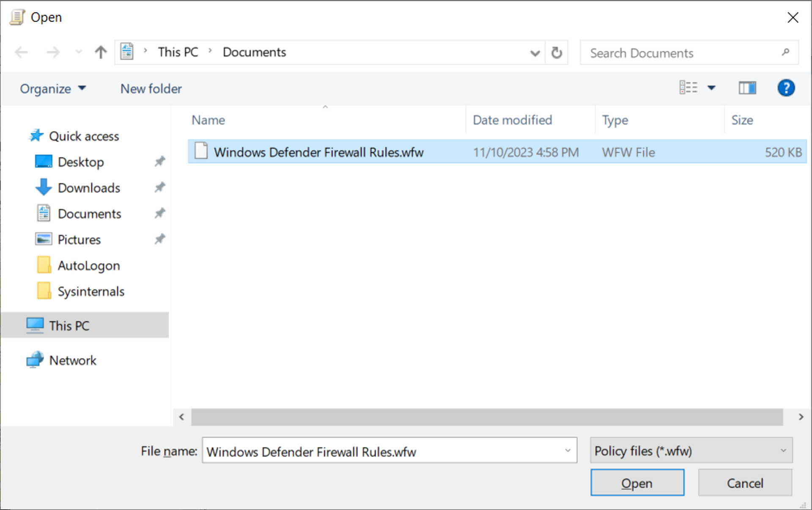
Task: Click the search magnifier icon
Action: click(x=785, y=52)
